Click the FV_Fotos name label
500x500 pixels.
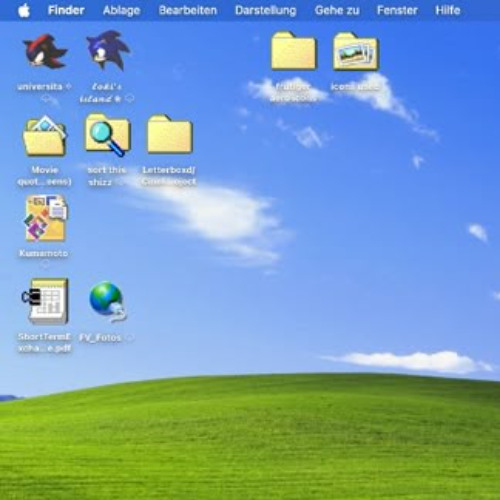click(x=100, y=338)
